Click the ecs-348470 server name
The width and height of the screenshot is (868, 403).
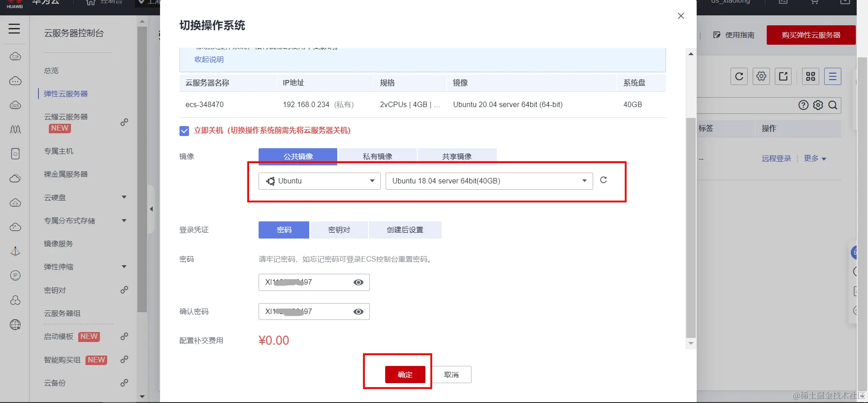(x=204, y=104)
